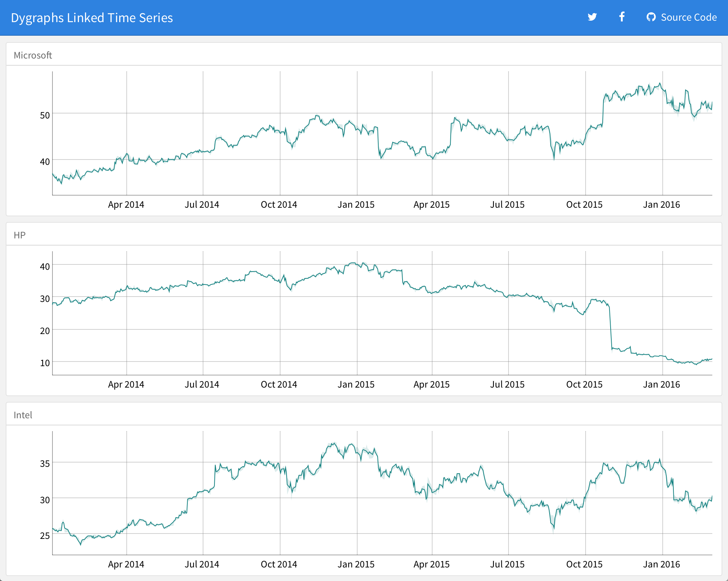The image size is (728, 581).
Task: Click the Dygraphs Linked Time Series title
Action: [92, 18]
